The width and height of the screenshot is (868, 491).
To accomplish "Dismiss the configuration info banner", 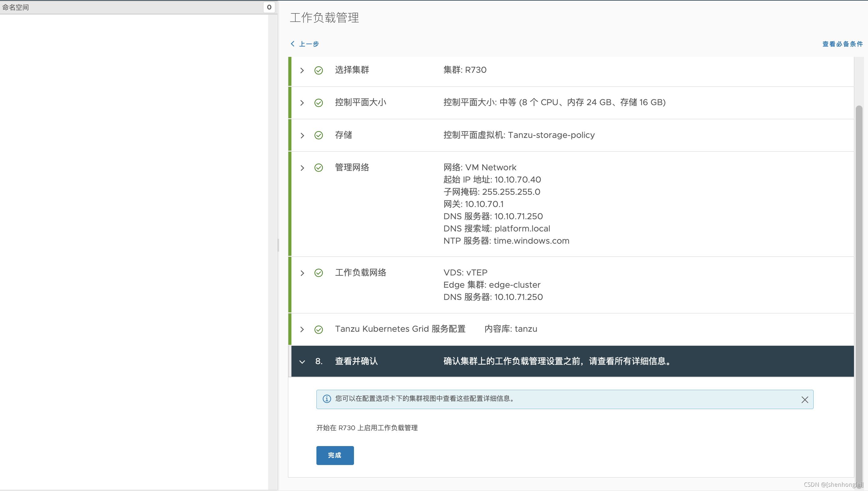I will pos(805,400).
